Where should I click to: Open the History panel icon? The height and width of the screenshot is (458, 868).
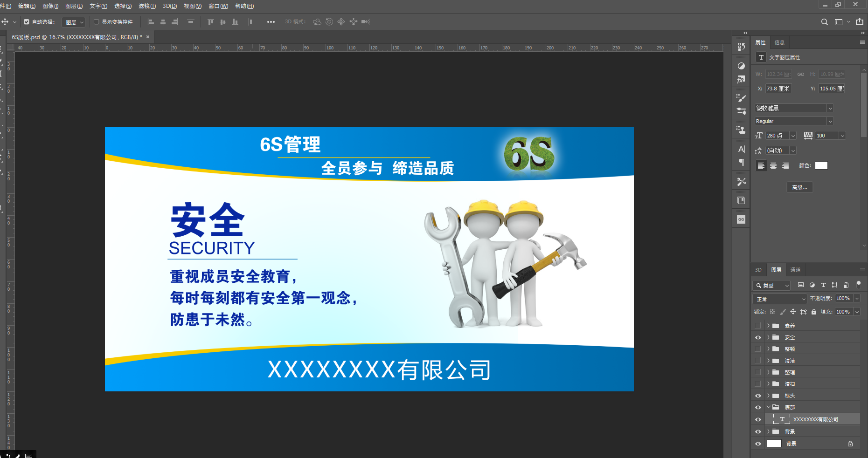tap(741, 47)
